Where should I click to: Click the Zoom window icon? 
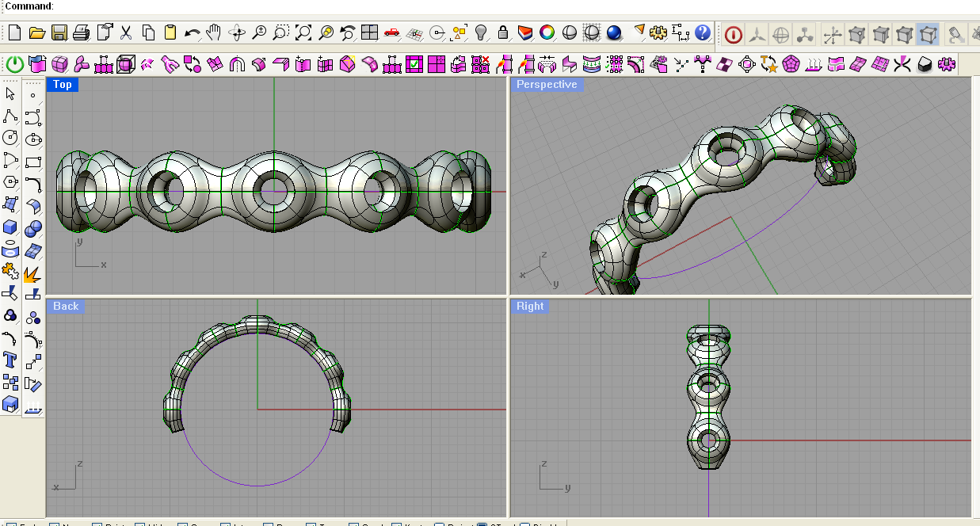(x=280, y=32)
